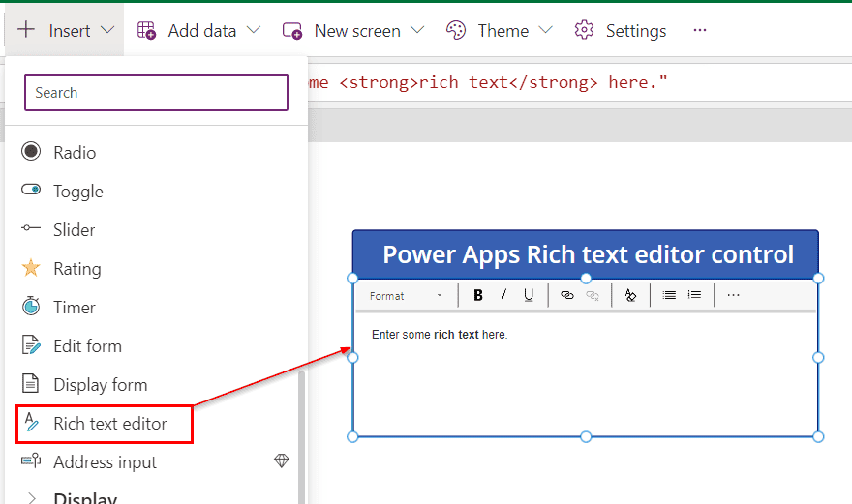Click the Toggle switch icon
Image resolution: width=852 pixels, height=504 pixels.
pos(31,190)
